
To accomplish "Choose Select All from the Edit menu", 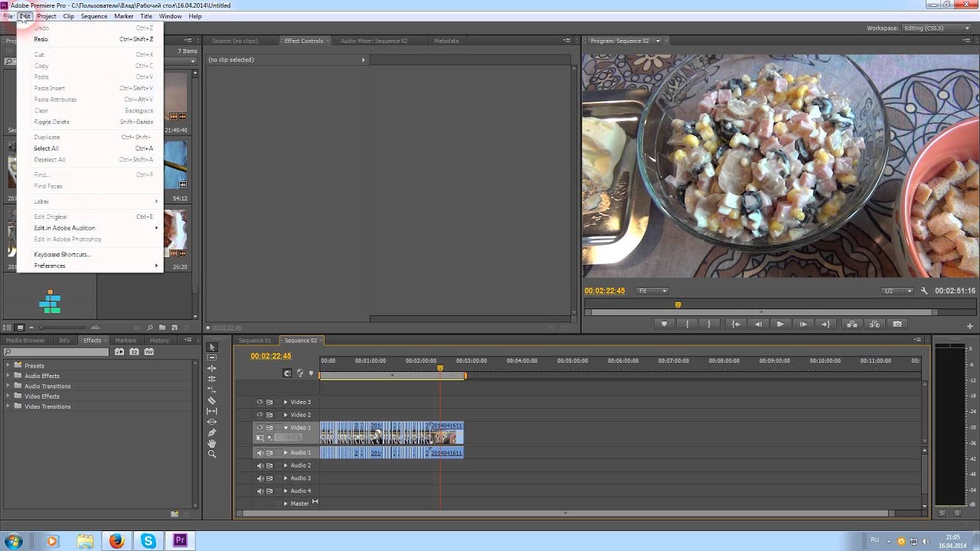I will point(46,148).
